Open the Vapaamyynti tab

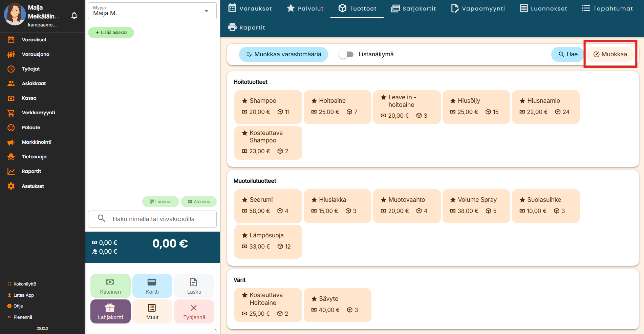point(478,8)
